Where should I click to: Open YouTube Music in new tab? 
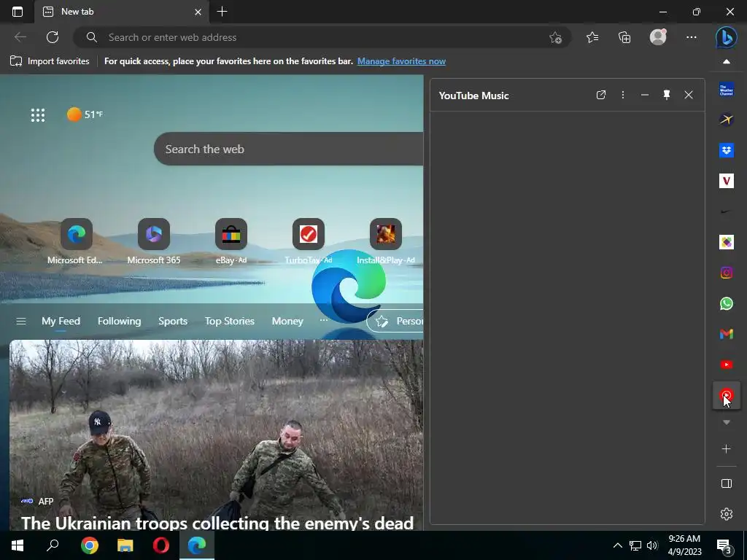[x=601, y=95]
